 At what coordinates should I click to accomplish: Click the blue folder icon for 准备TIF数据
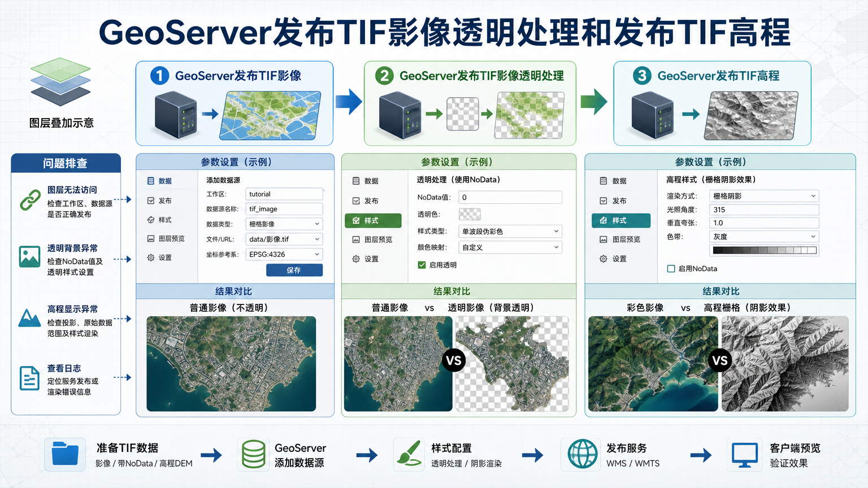[65, 454]
